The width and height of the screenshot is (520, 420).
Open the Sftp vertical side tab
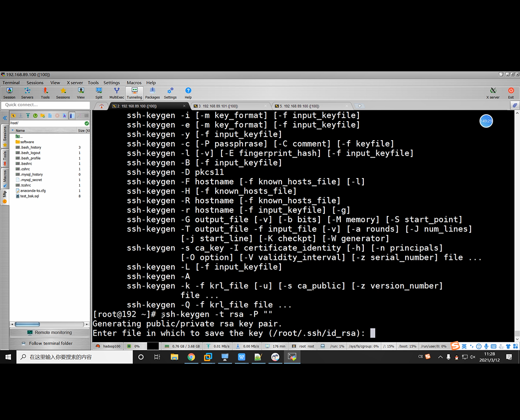[x=5, y=197]
